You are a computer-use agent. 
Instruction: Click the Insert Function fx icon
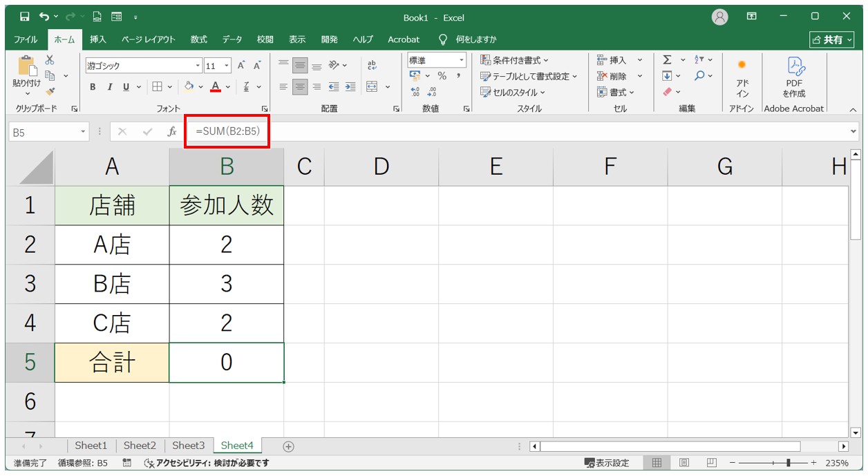tap(172, 131)
